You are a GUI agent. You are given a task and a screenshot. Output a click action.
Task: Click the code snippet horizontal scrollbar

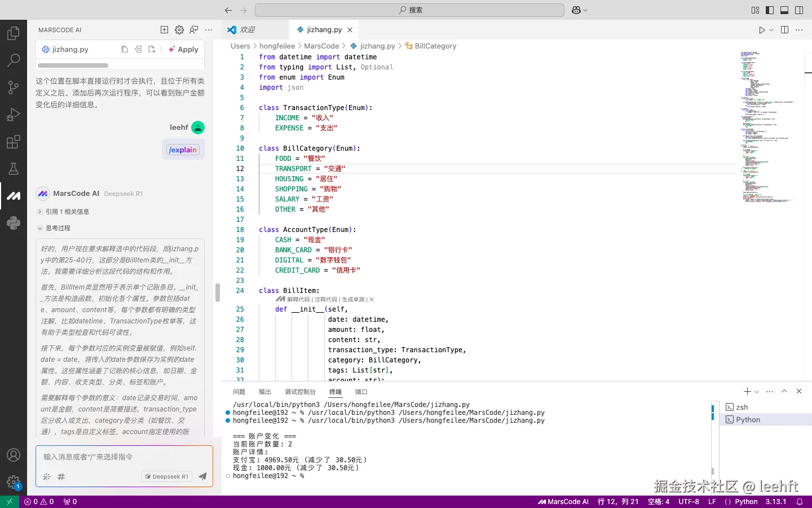73,65
